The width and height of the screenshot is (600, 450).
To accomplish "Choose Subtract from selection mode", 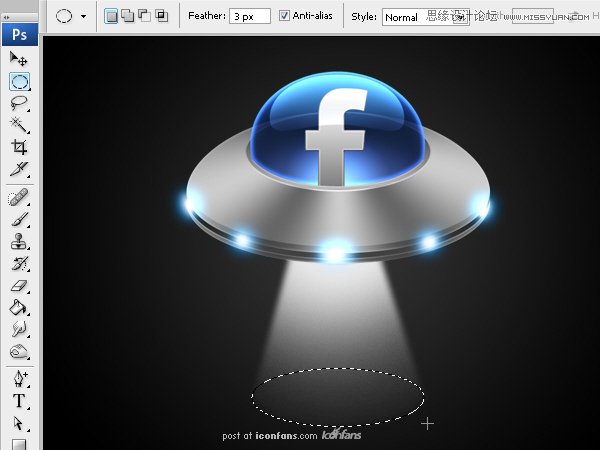I will (x=144, y=16).
